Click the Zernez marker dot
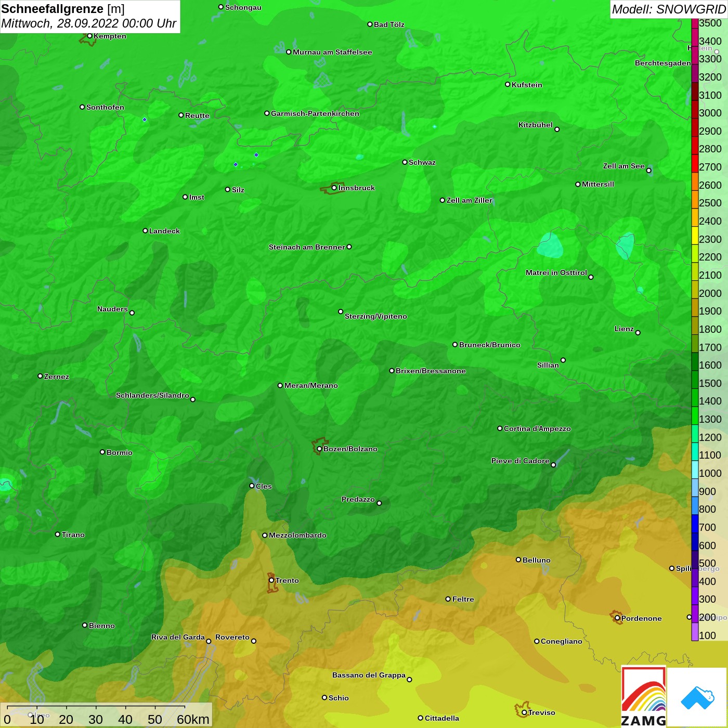This screenshot has width=728, height=728. [40, 376]
